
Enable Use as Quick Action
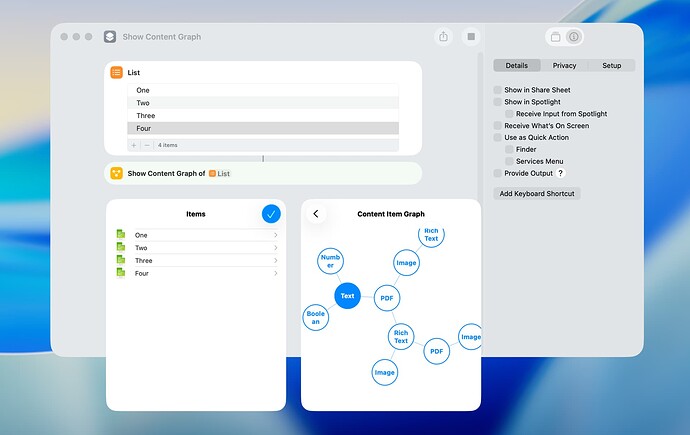click(498, 137)
